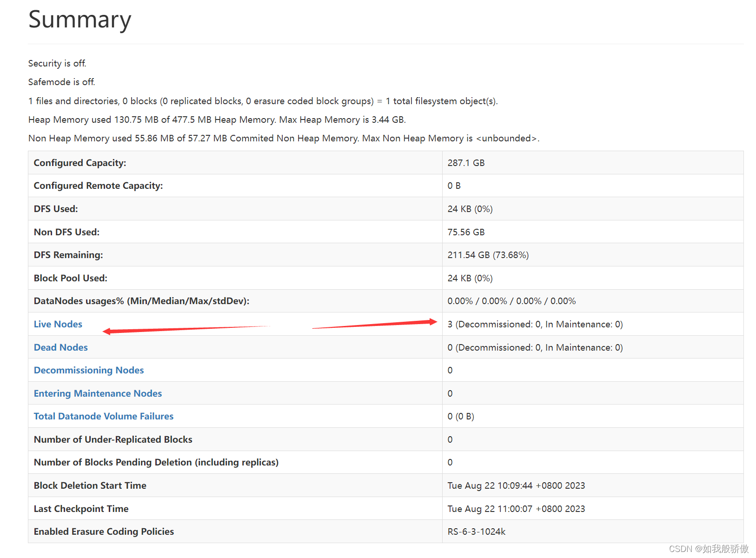Image resolution: width=756 pixels, height=558 pixels.
Task: Click the Dead Nodes count '0 (Decommissioned: 0...'
Action: (x=535, y=347)
